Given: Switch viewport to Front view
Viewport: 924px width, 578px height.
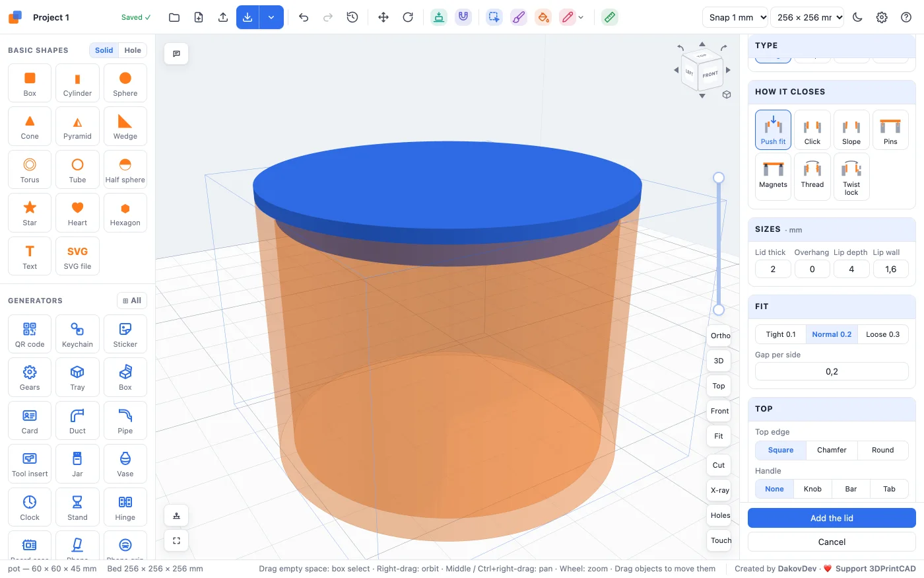Looking at the screenshot, I should coord(719,411).
